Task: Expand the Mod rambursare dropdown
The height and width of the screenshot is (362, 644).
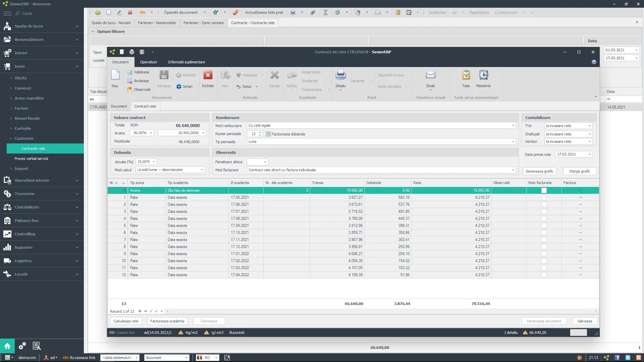Action: (513, 126)
